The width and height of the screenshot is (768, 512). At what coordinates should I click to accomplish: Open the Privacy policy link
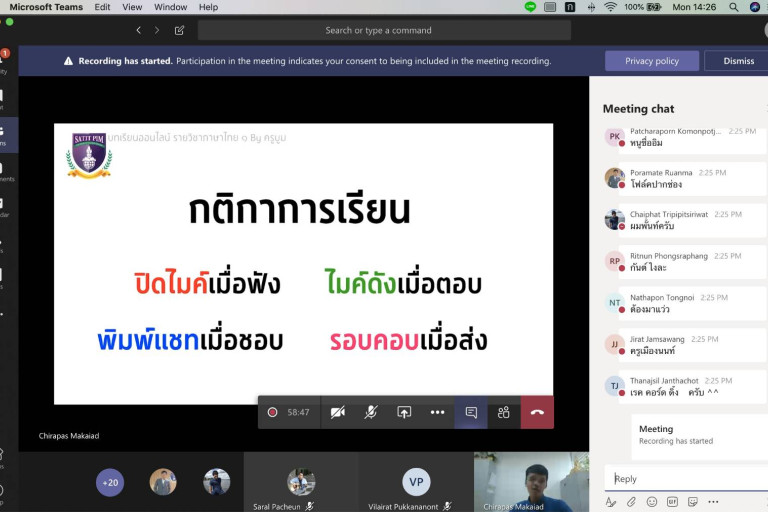(x=652, y=61)
